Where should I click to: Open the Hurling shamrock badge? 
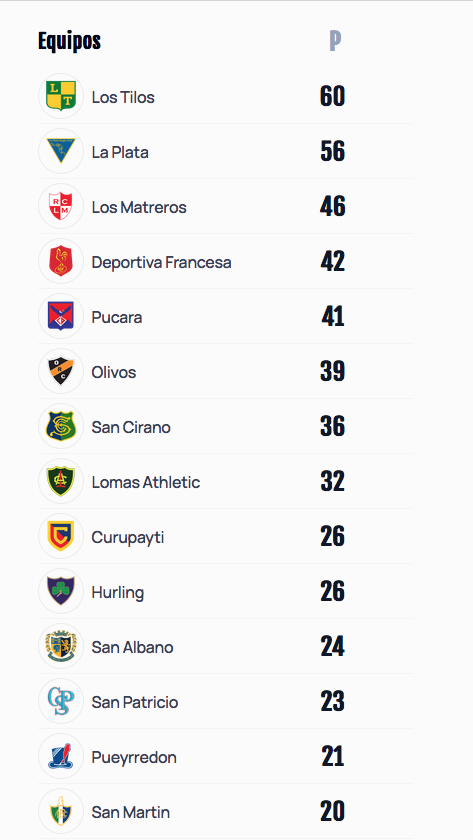point(61,591)
